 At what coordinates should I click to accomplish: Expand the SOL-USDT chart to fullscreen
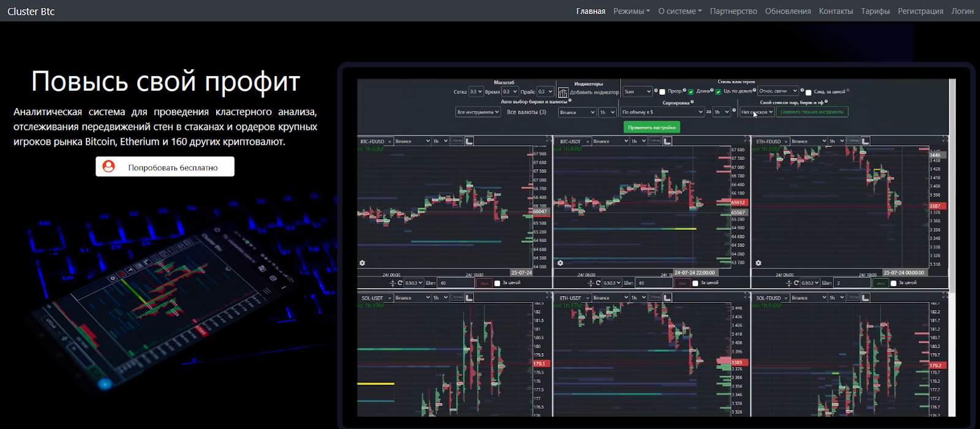point(548,295)
